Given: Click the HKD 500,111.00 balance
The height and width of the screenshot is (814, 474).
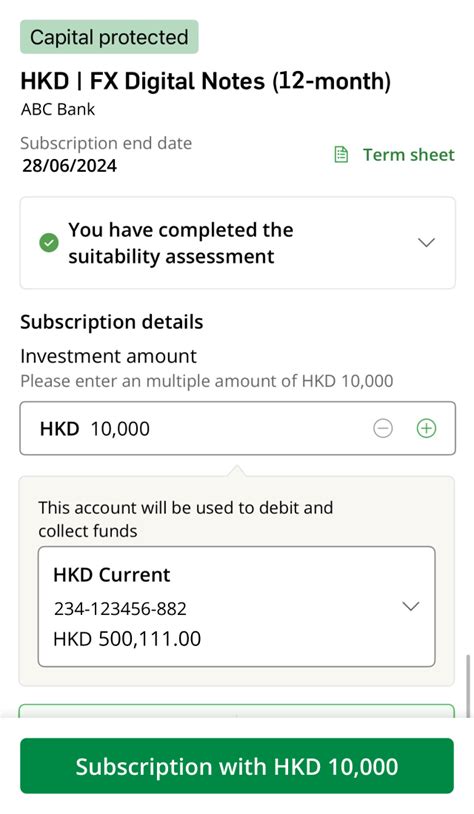Looking at the screenshot, I should click(x=127, y=639).
